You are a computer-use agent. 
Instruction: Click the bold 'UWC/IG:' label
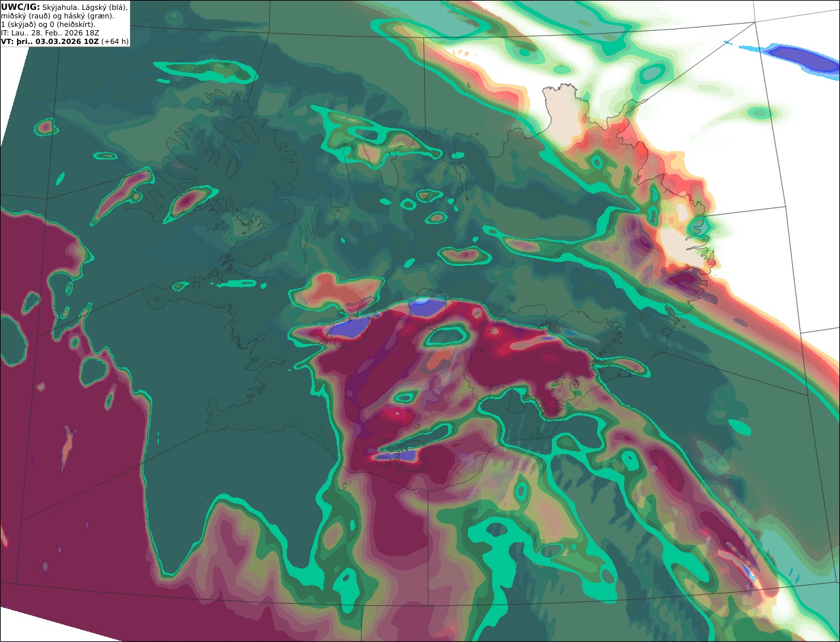coord(20,7)
